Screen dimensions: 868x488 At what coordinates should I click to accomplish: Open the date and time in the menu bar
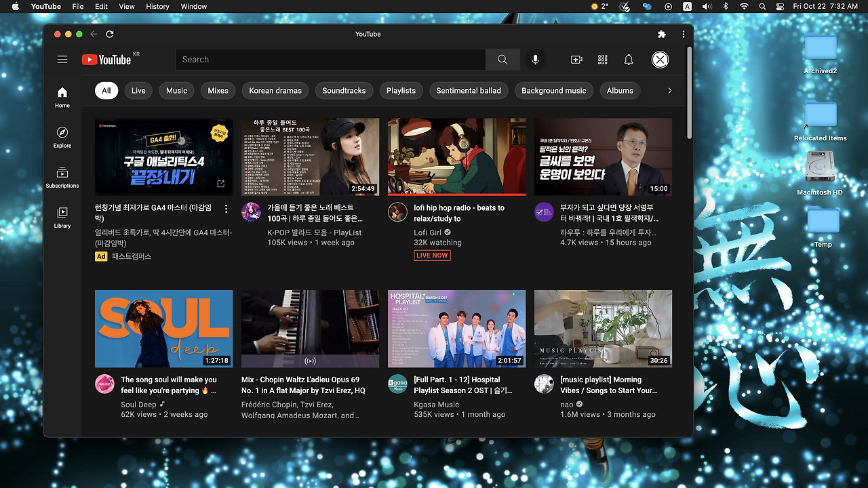[x=825, y=6]
